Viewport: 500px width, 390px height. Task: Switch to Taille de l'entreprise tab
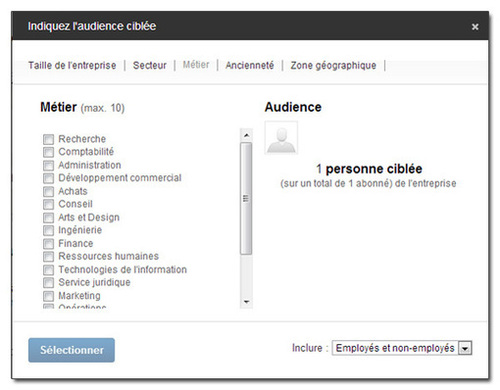tap(72, 65)
